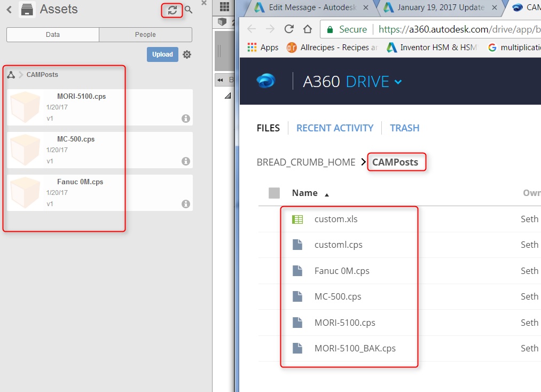This screenshot has width=541, height=392.
Task: Click the Assets archive box icon
Action: point(27,9)
